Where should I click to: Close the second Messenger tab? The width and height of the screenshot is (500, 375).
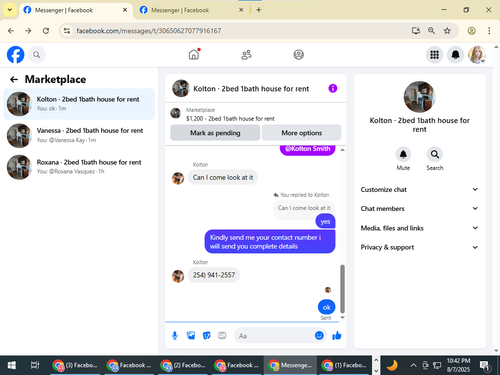[x=241, y=10]
